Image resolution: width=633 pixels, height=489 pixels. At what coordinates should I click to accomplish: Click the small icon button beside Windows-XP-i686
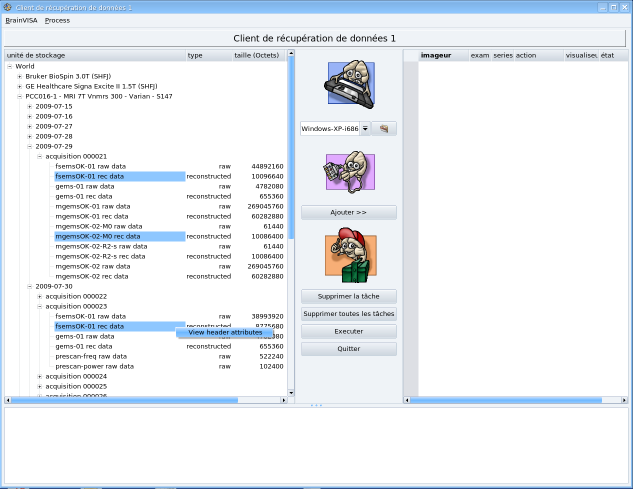tap(384, 129)
